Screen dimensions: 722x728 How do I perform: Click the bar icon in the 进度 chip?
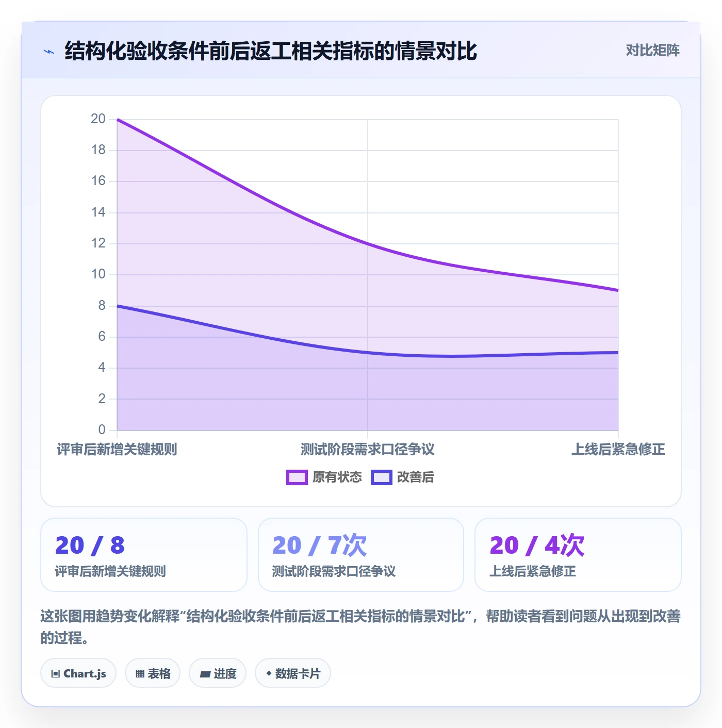(205, 674)
